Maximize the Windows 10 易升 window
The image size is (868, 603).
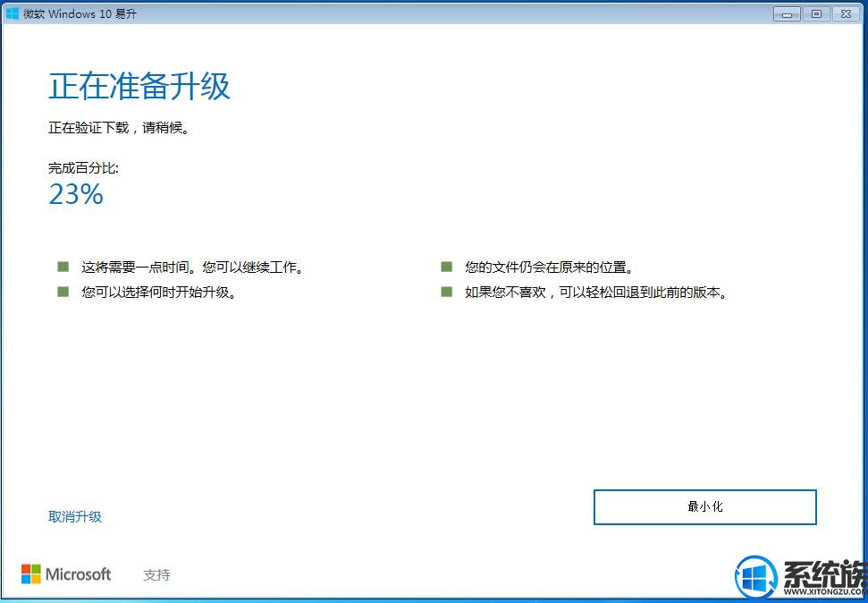(816, 14)
